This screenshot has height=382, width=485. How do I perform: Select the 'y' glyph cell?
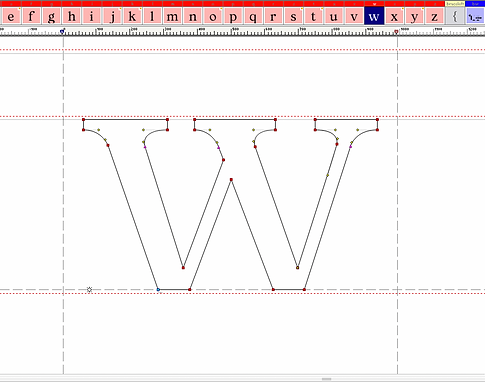pyautogui.click(x=414, y=16)
